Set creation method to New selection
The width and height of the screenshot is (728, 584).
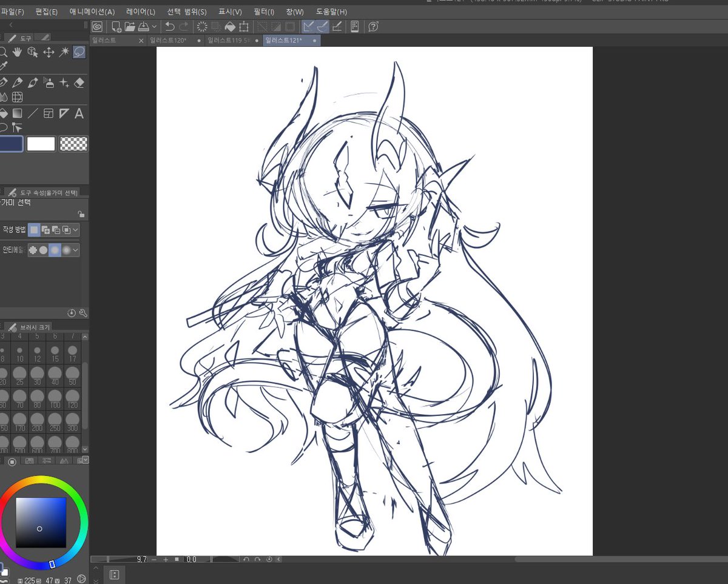pos(35,230)
